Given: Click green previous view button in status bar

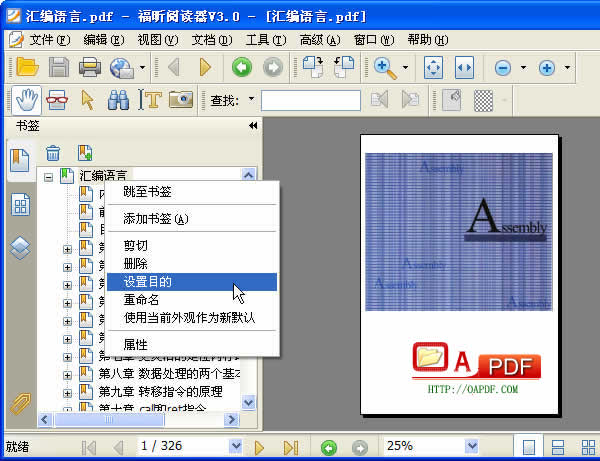Looking at the screenshot, I should [329, 447].
